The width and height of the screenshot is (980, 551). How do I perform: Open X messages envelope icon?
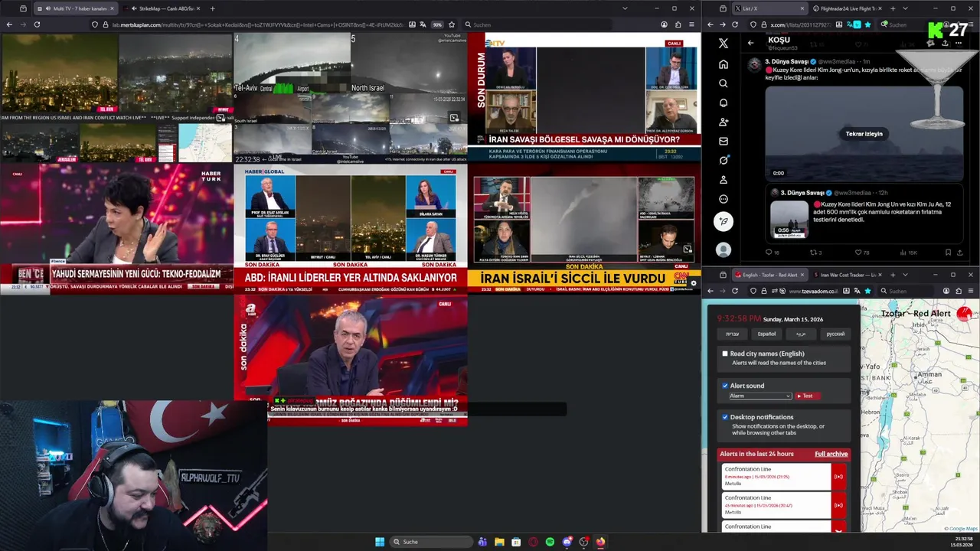coord(724,141)
